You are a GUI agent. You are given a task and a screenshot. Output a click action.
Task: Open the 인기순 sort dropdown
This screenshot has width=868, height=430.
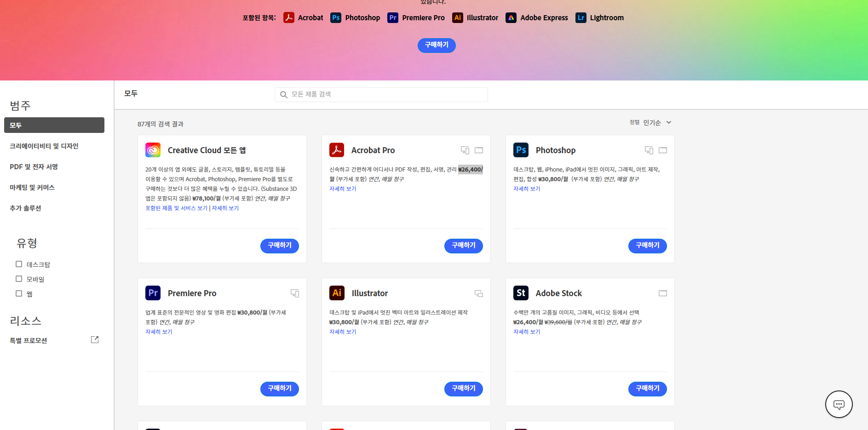[657, 122]
